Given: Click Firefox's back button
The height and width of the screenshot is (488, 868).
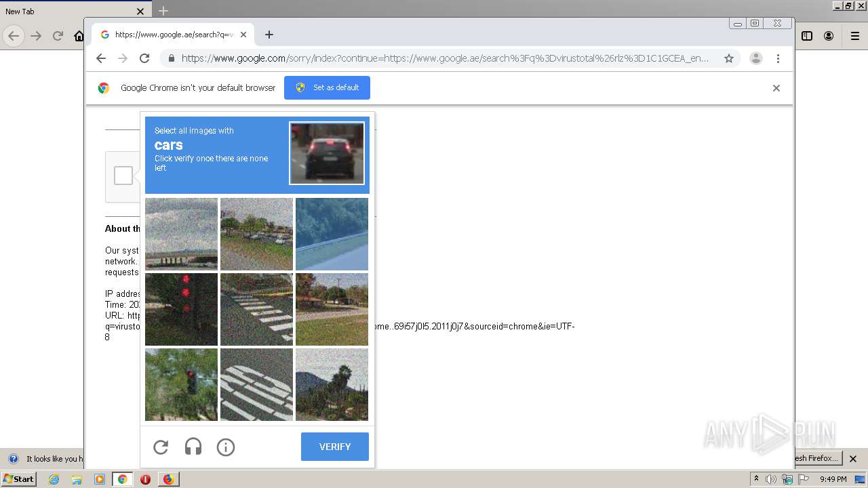Looking at the screenshot, I should tap(14, 36).
